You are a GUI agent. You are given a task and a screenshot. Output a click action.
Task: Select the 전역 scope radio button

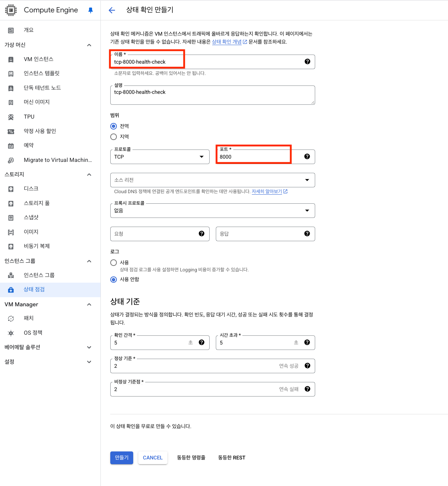(x=114, y=126)
